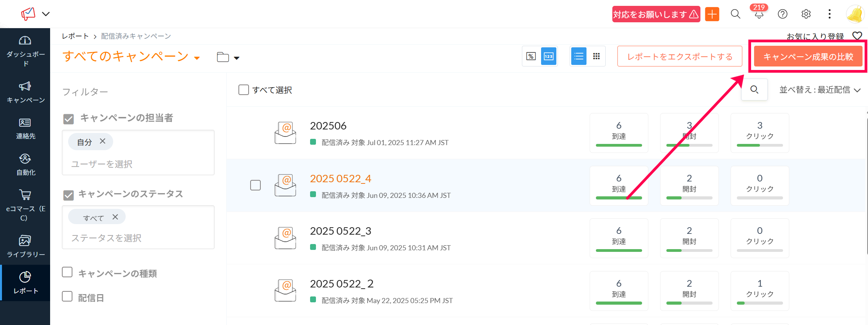The width and height of the screenshot is (868, 325).
Task: Switch to grid view icon
Action: coord(596,56)
